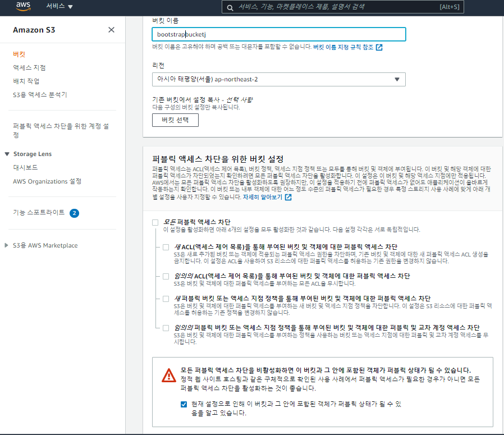Open AWS Organizations 설정
Viewport: 504px width, 435px height.
(x=47, y=181)
